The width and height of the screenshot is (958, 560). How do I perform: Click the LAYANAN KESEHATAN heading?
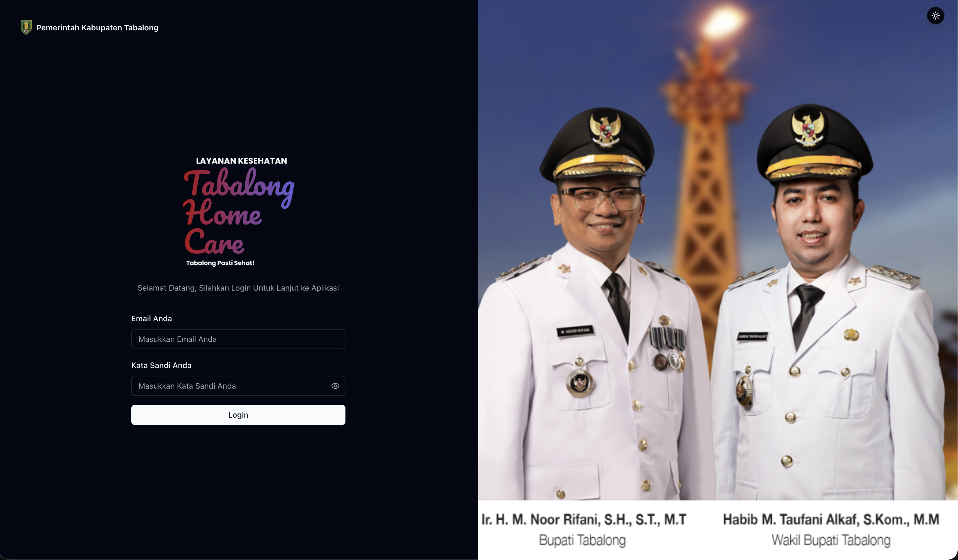click(241, 161)
